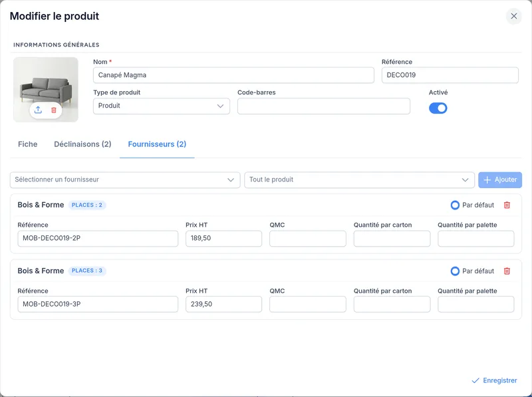
Task: Fill Quantité par carton for PLACES : 2
Action: coord(392,239)
